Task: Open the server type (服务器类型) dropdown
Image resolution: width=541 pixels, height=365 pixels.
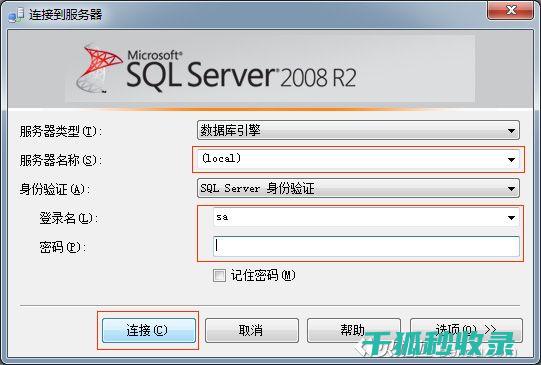Action: (358, 130)
